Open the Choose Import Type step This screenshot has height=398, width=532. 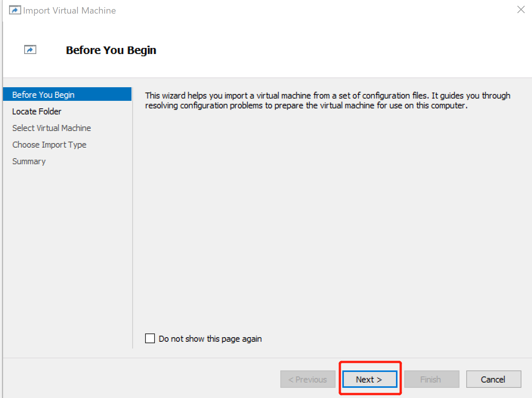point(49,145)
